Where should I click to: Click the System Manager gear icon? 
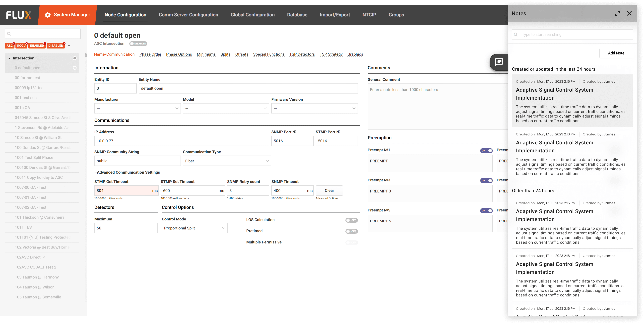pos(48,15)
